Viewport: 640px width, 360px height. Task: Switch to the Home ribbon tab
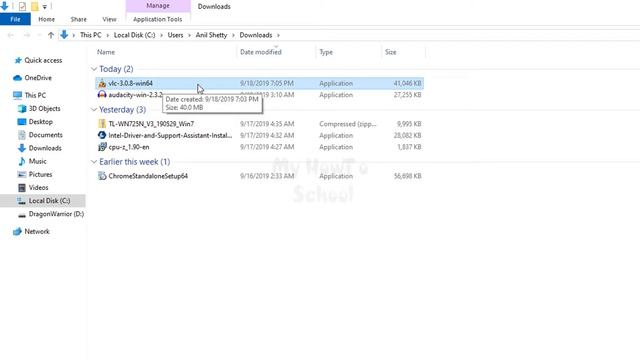pyautogui.click(x=46, y=19)
